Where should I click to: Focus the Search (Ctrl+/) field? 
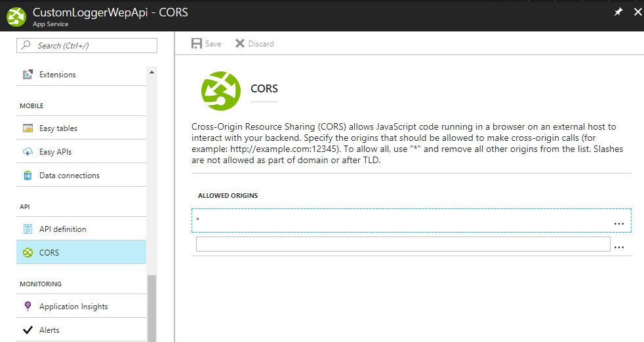click(x=87, y=46)
